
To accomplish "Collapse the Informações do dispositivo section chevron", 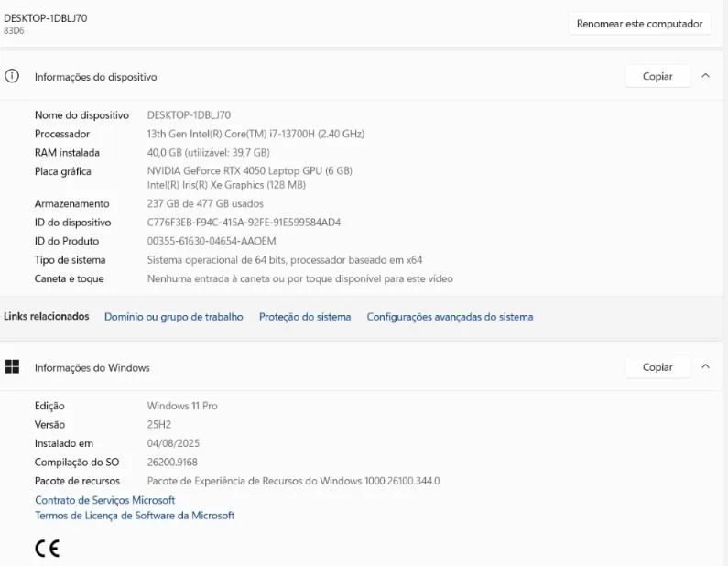I will tap(705, 76).
